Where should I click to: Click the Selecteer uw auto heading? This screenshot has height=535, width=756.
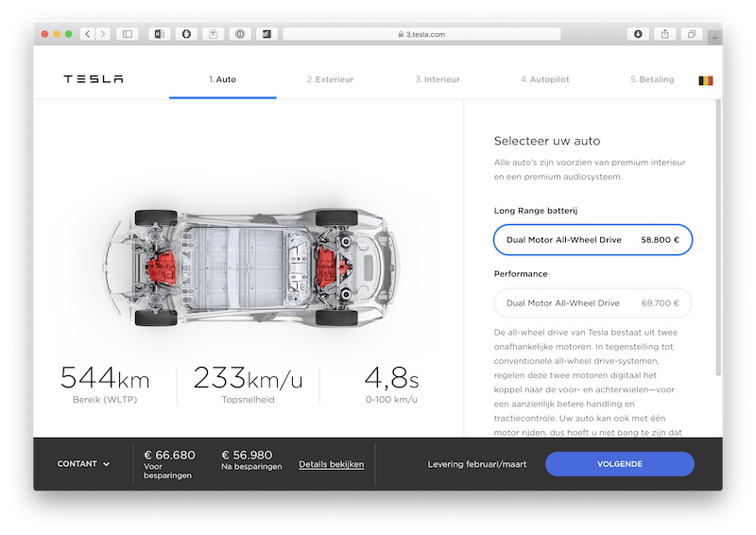[x=547, y=141]
